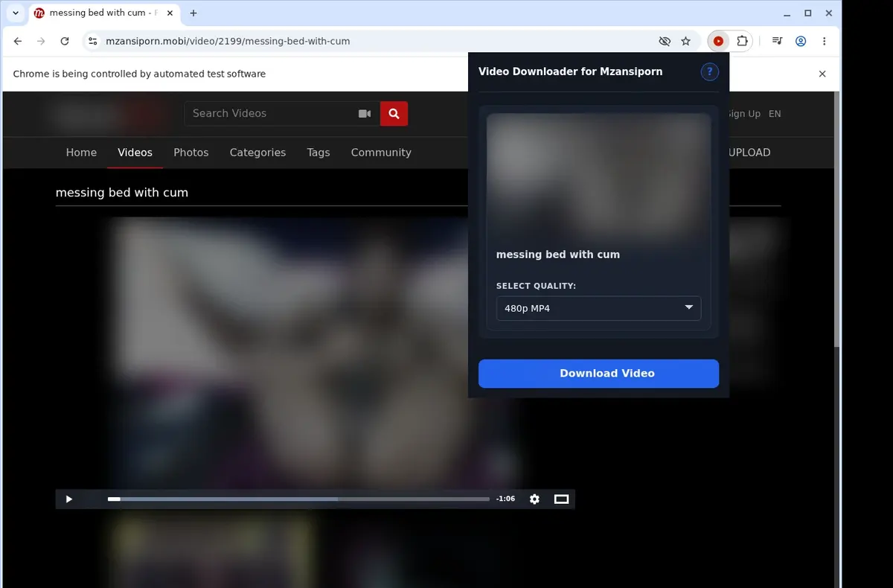Open the tab search chevron
Image resolution: width=893 pixels, height=588 pixels.
point(16,13)
